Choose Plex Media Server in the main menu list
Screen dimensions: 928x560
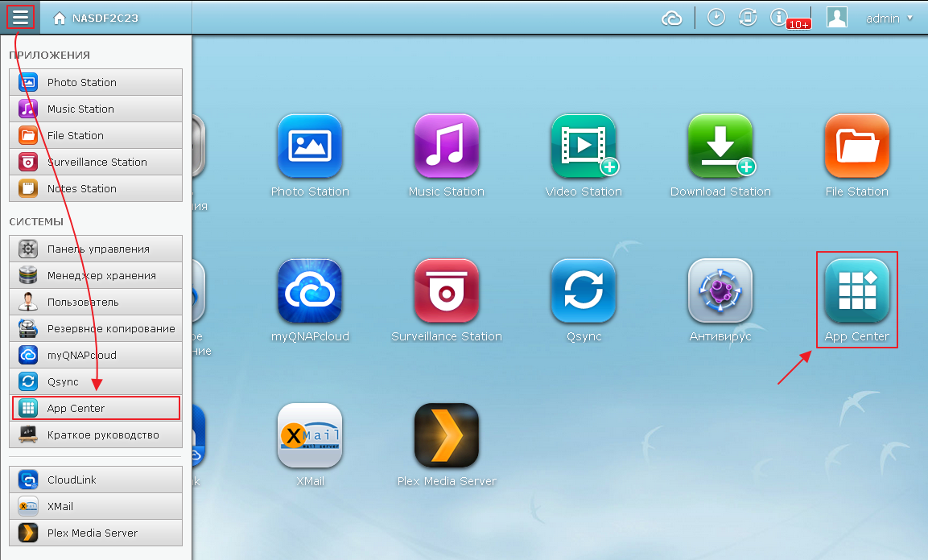pos(96,533)
